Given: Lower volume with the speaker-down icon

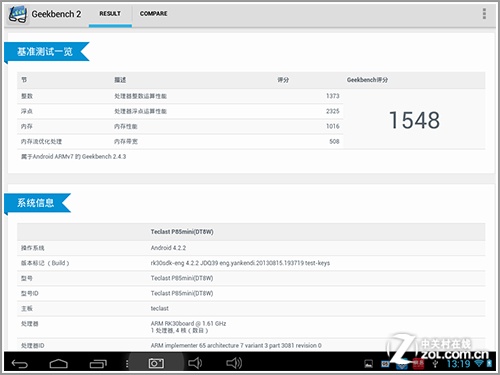Looking at the screenshot, I should (195, 363).
